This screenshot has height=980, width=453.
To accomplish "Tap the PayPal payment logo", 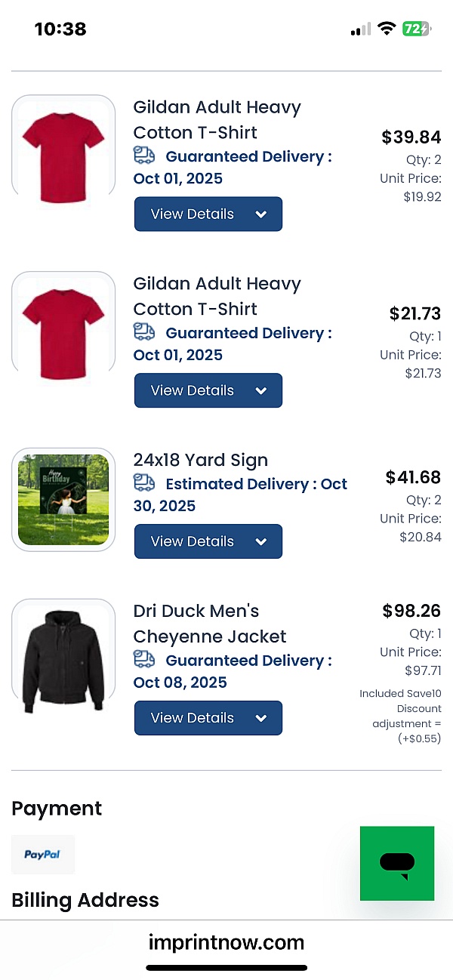I will tap(43, 855).
